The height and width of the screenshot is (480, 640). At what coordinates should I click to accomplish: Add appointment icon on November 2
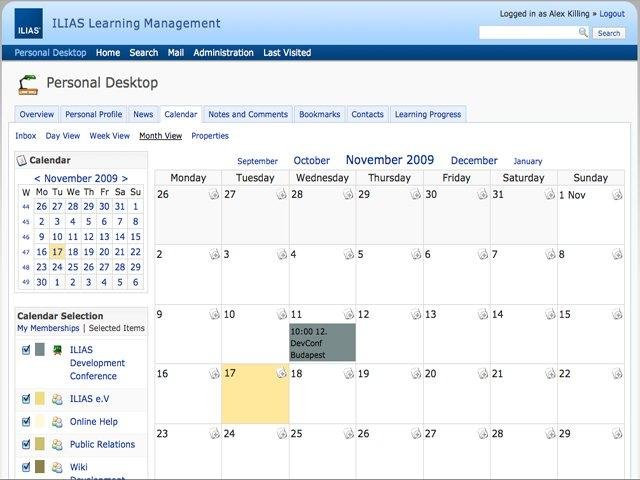pyautogui.click(x=214, y=254)
